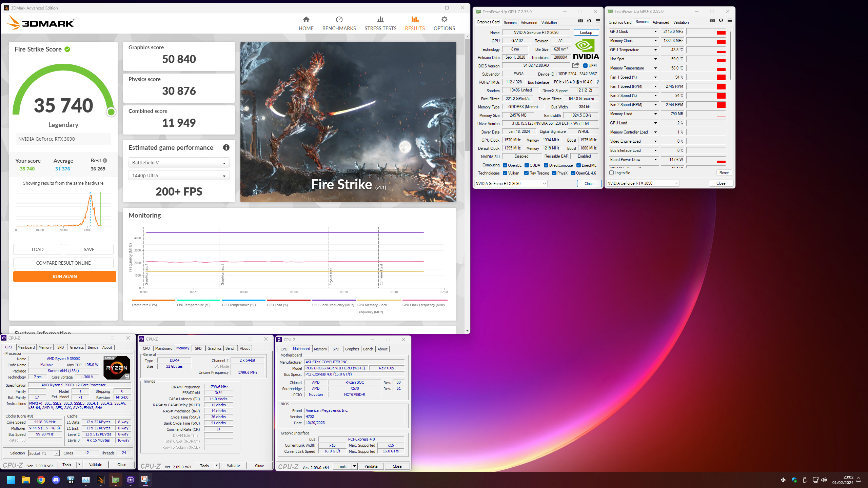Image resolution: width=868 pixels, height=488 pixels.
Task: Open the Sensors tab in left GPU-Z window
Action: 510,23
